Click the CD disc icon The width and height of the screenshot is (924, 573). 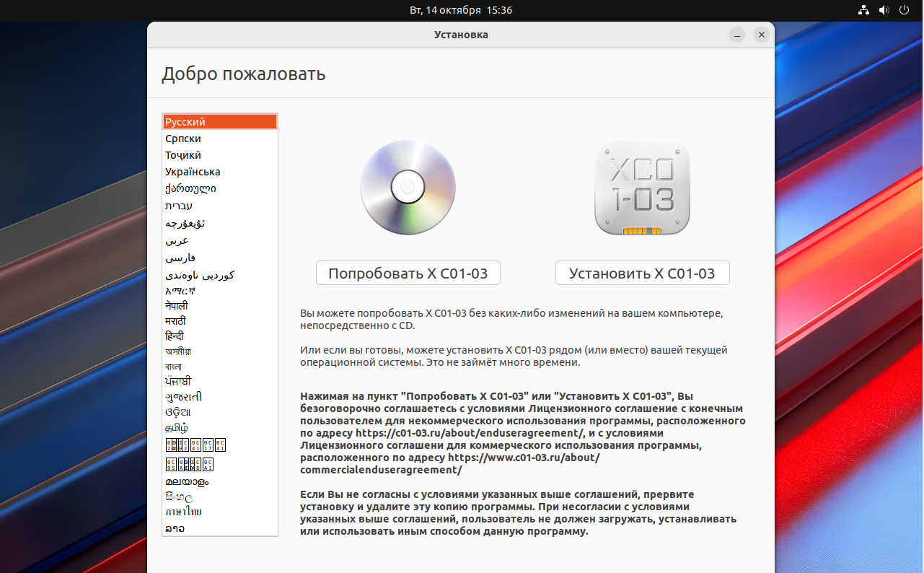[x=408, y=188]
